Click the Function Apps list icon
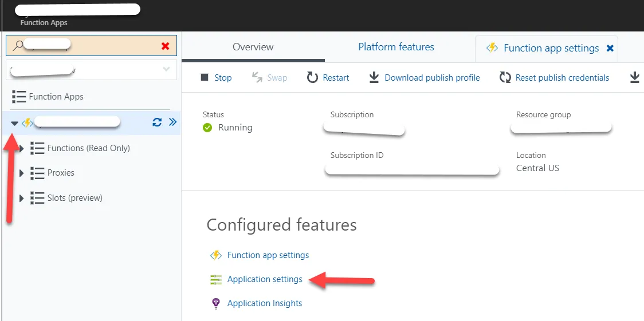Viewport: 644px width, 321px height. [19, 97]
